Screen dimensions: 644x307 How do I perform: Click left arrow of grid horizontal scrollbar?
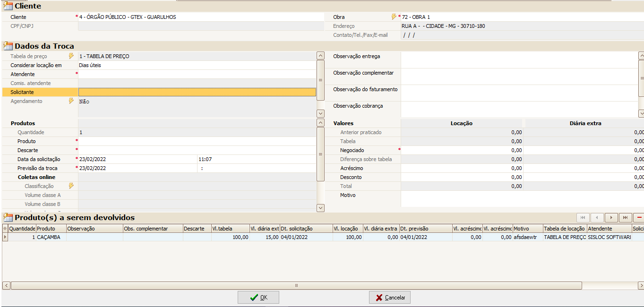pos(6,285)
